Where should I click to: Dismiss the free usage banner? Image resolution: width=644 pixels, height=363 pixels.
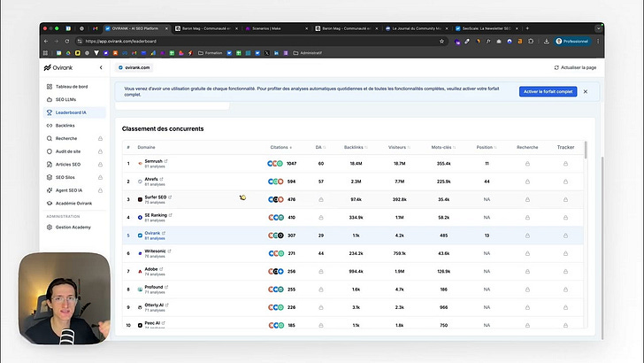586,92
